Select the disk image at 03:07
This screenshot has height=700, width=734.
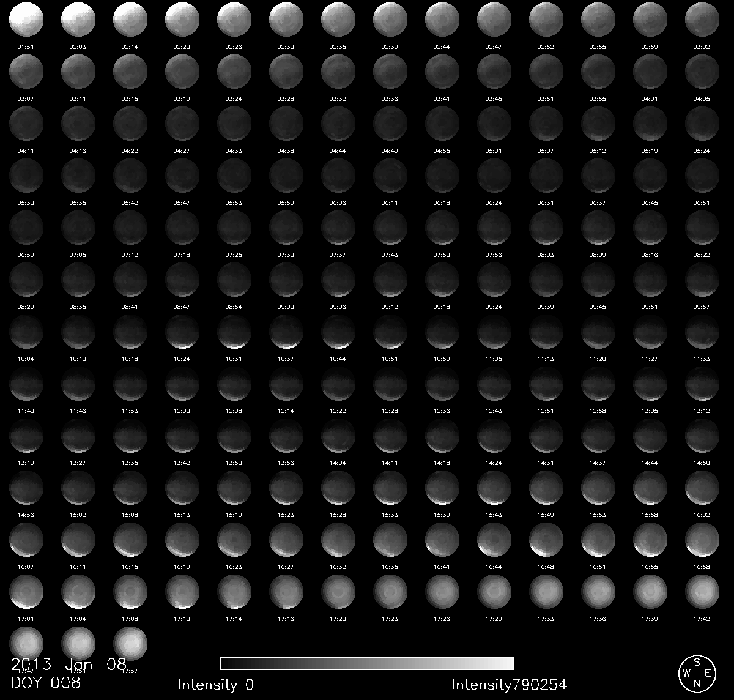(26, 72)
